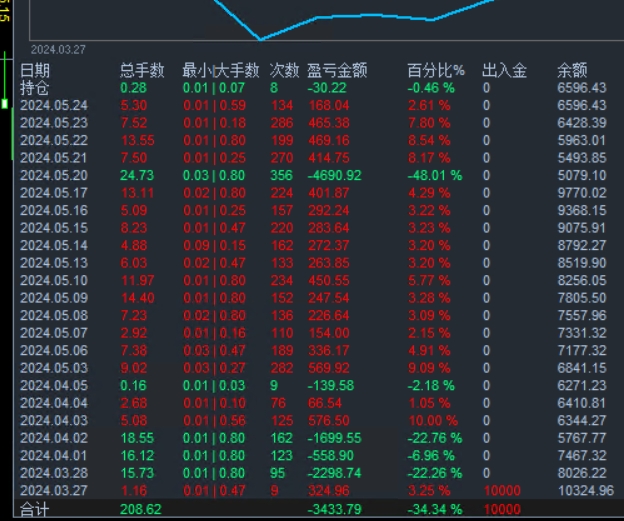Select the 2024.05.16 date row
624x521 pixels.
[x=54, y=211]
